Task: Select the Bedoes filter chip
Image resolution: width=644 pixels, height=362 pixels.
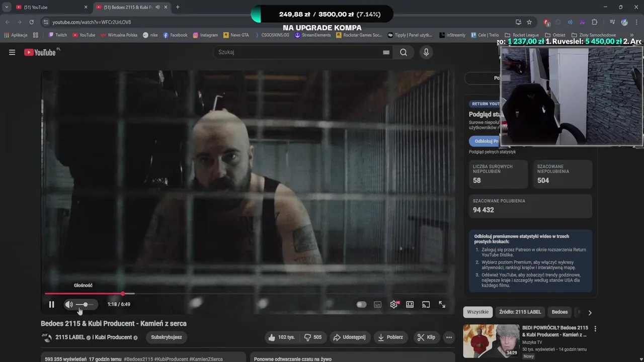Action: pyautogui.click(x=559, y=312)
